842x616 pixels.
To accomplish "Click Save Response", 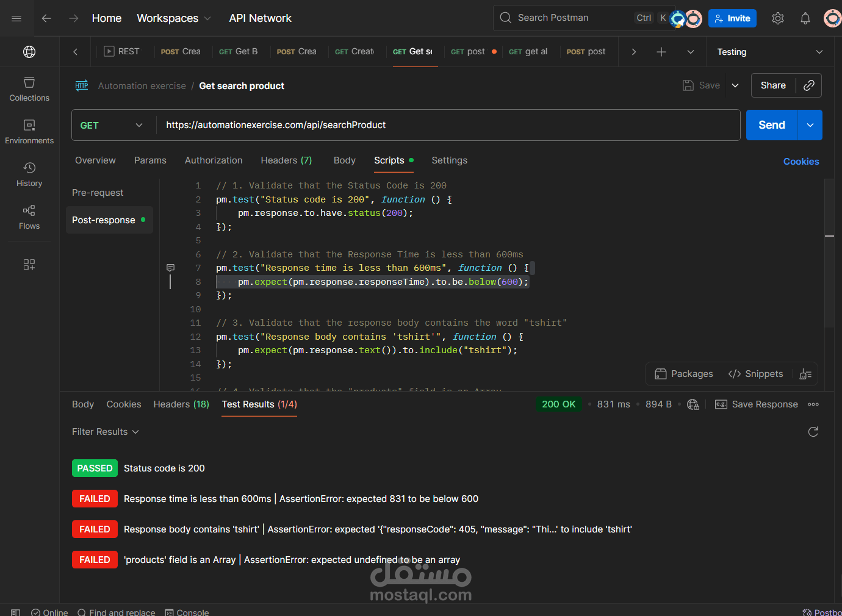I will click(x=757, y=404).
